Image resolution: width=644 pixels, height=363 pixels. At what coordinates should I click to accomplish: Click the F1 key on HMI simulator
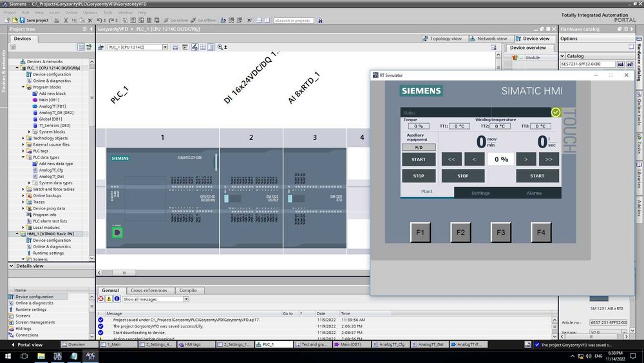coord(420,232)
